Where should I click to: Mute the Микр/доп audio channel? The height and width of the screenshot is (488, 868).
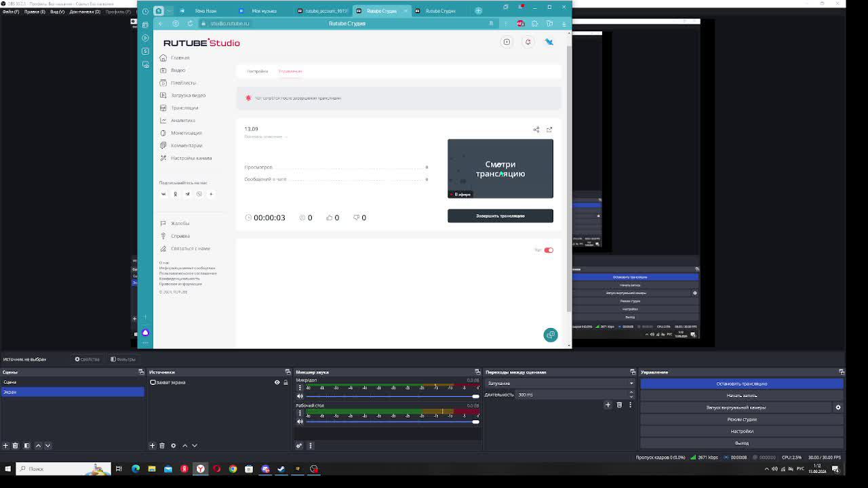[300, 396]
